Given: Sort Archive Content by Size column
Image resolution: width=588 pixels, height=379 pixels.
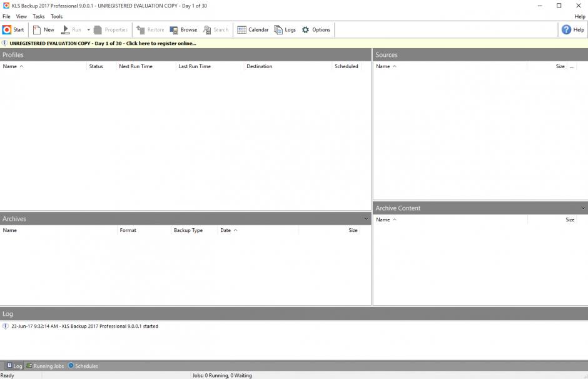Looking at the screenshot, I should (552, 220).
